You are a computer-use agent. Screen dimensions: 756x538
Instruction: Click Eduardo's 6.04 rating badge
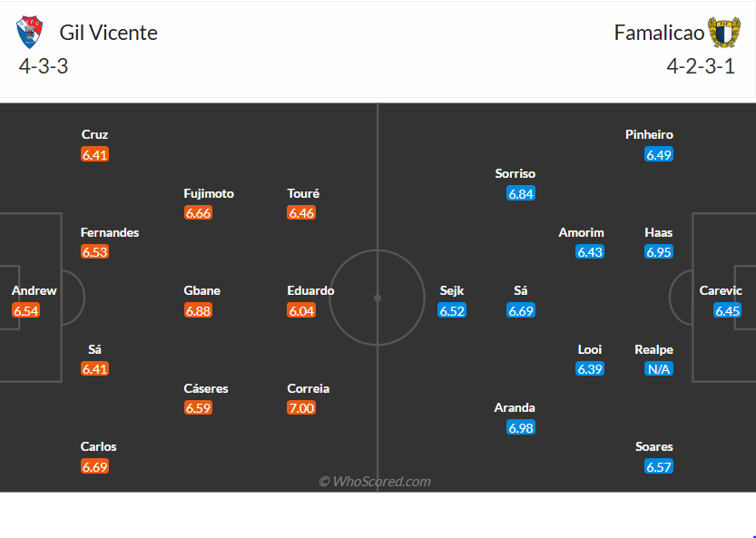pyautogui.click(x=301, y=310)
